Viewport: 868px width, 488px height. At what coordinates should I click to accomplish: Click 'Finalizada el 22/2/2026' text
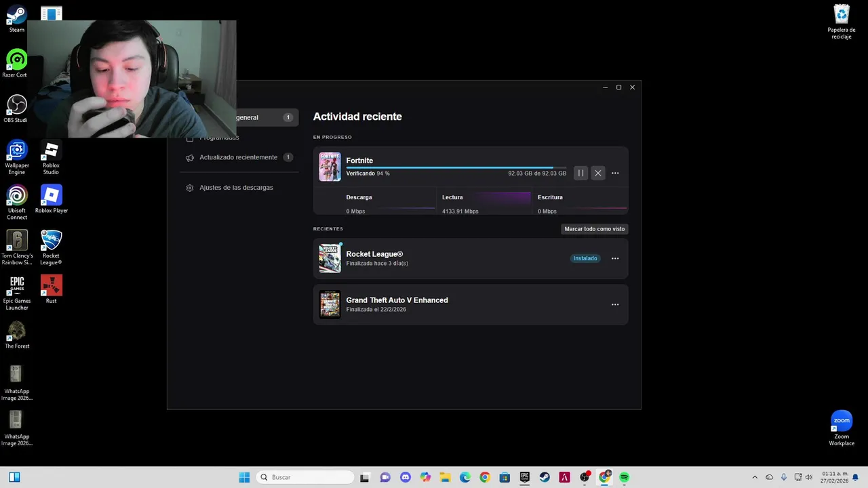click(x=376, y=310)
